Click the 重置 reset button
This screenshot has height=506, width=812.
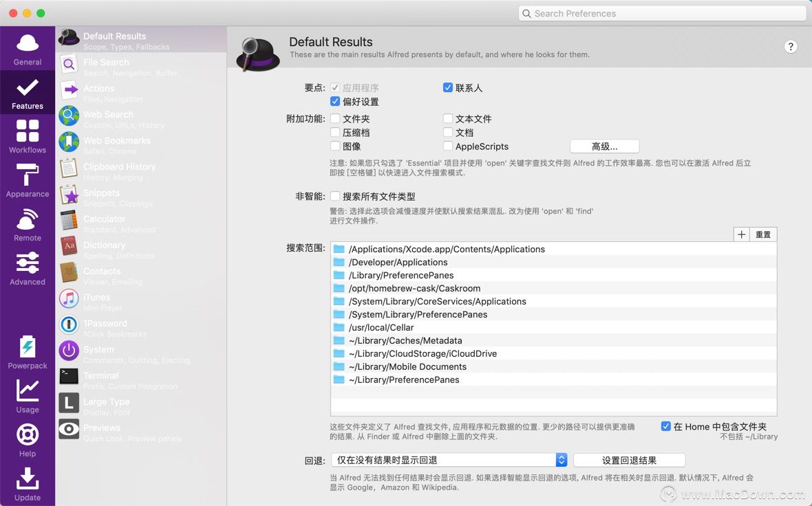(763, 234)
